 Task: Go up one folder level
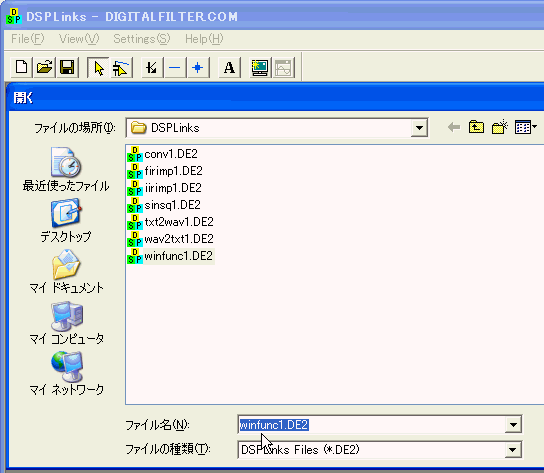(x=476, y=127)
